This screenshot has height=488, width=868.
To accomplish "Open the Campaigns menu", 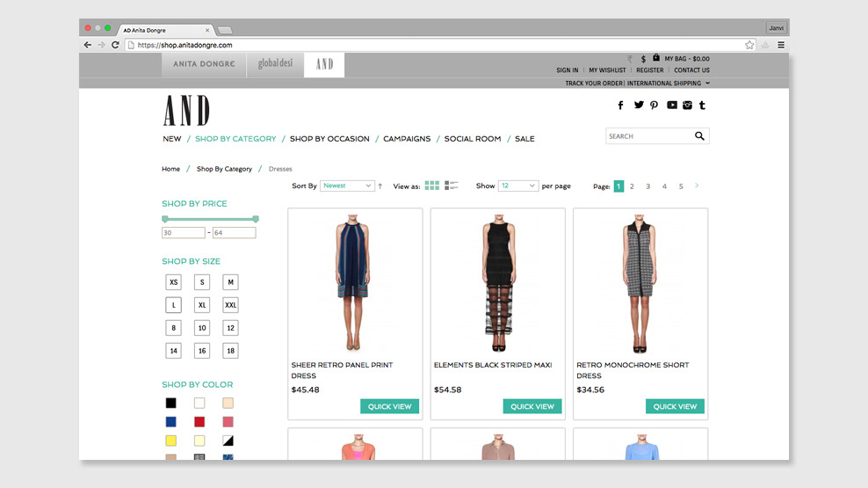I will (x=407, y=139).
